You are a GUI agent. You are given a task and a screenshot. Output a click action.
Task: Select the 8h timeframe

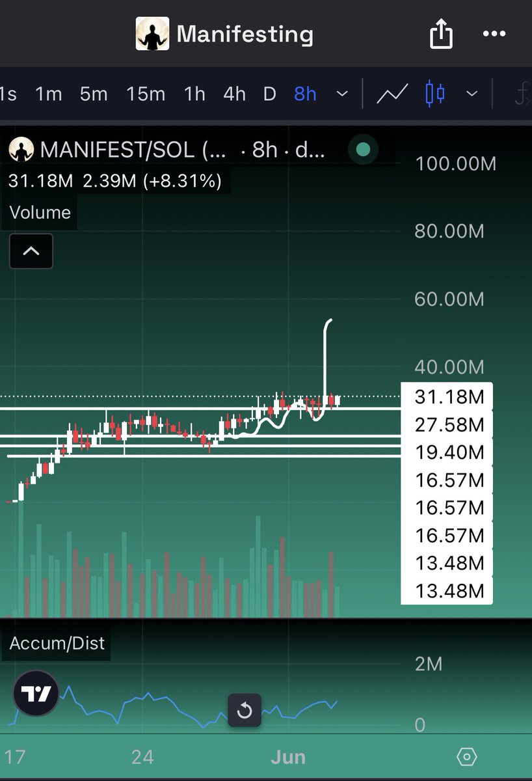point(305,94)
